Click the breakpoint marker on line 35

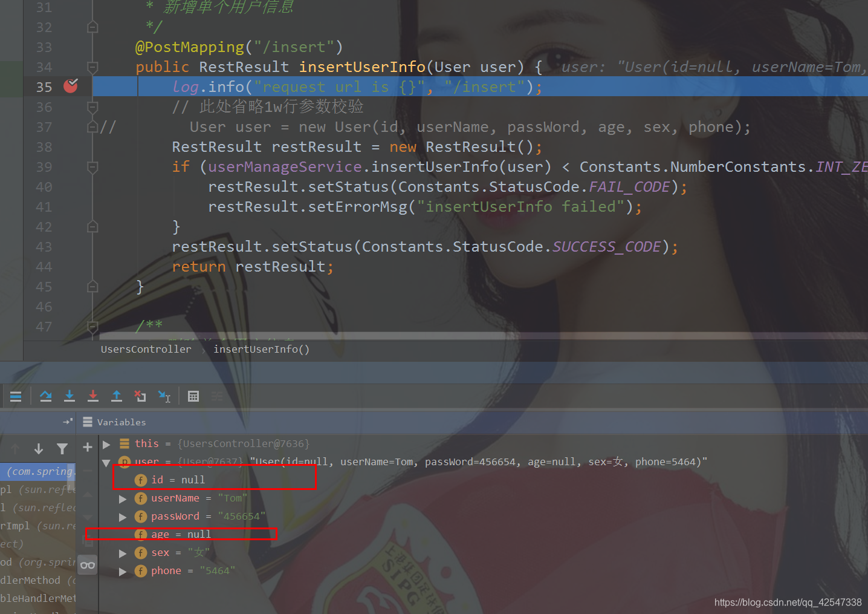[x=70, y=86]
